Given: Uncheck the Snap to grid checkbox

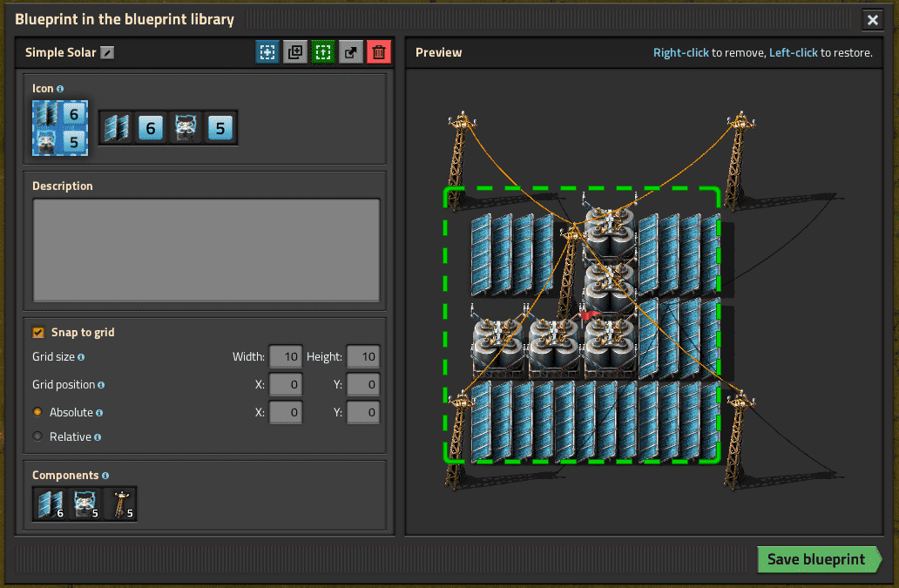Looking at the screenshot, I should [38, 333].
